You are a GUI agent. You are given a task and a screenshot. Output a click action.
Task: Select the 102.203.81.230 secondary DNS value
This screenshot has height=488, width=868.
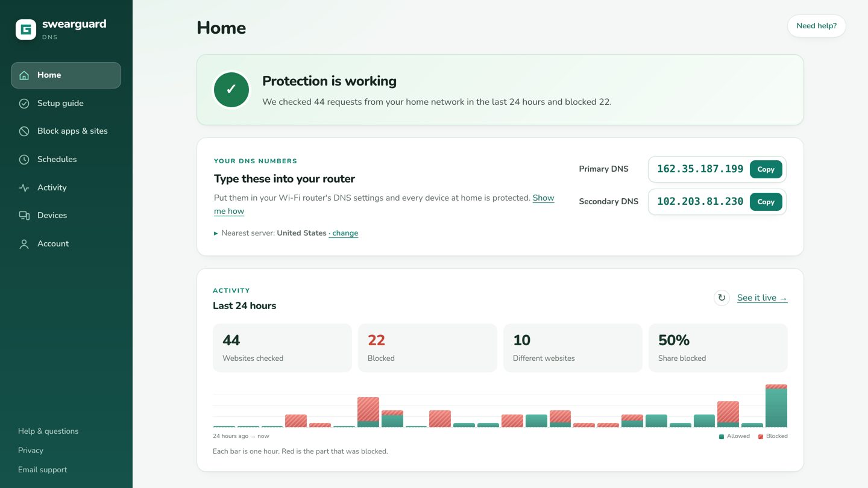coord(700,202)
